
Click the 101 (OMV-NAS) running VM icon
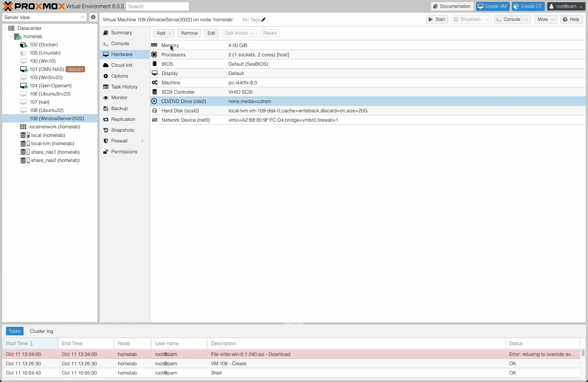click(24, 69)
